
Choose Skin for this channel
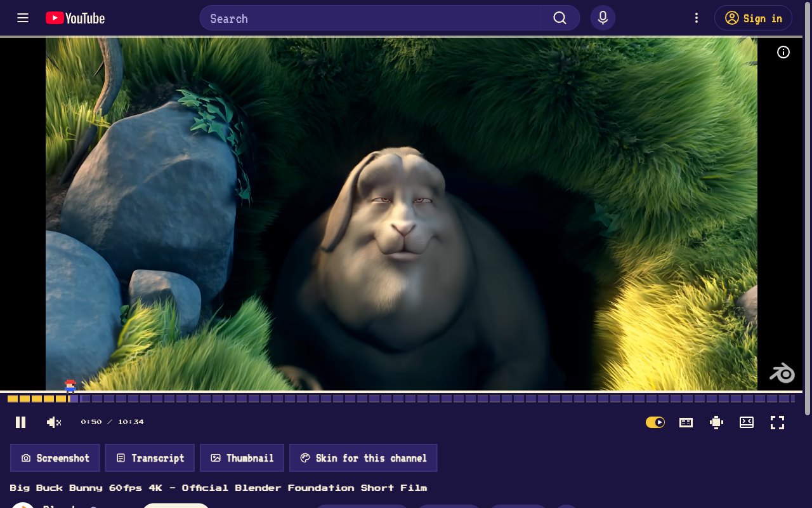pos(363,458)
